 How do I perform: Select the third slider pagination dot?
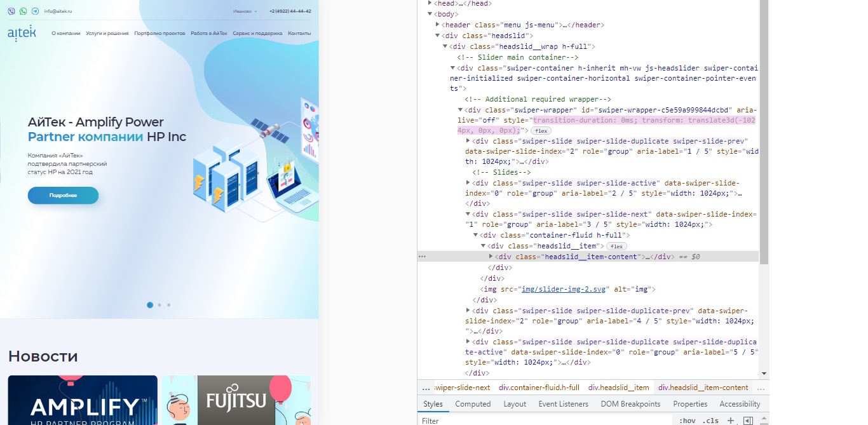click(168, 305)
